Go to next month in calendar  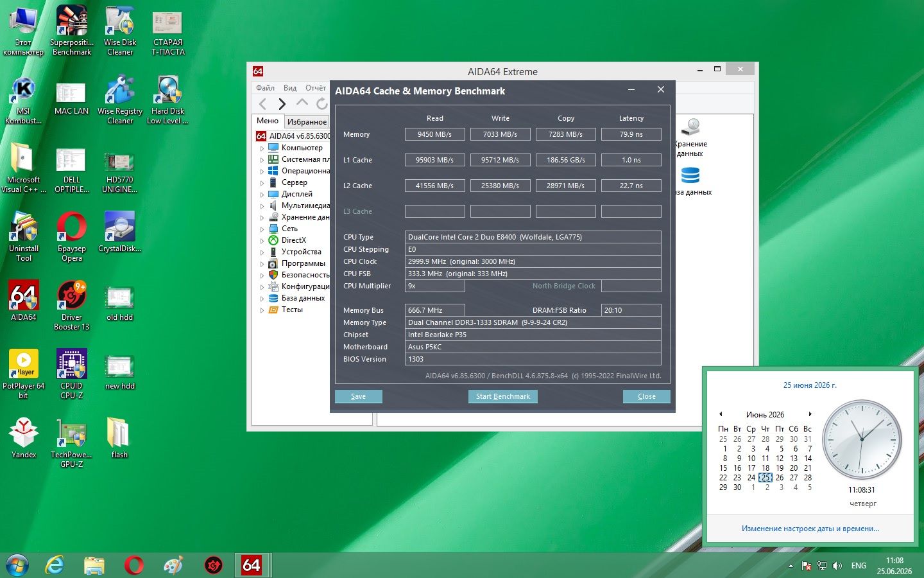point(810,414)
